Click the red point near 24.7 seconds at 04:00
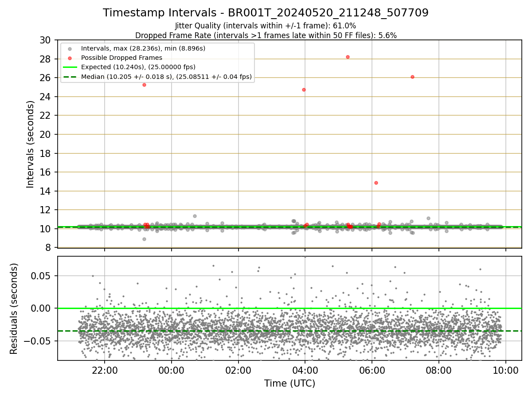 [x=304, y=90]
